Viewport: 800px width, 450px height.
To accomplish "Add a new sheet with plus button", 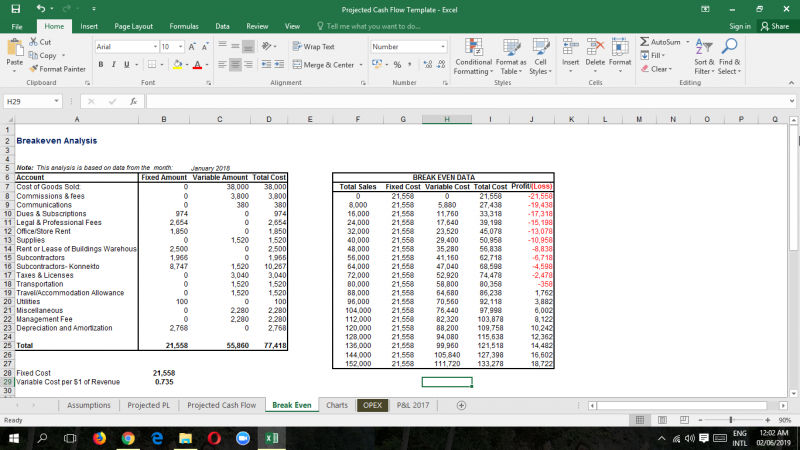I will pyautogui.click(x=461, y=405).
